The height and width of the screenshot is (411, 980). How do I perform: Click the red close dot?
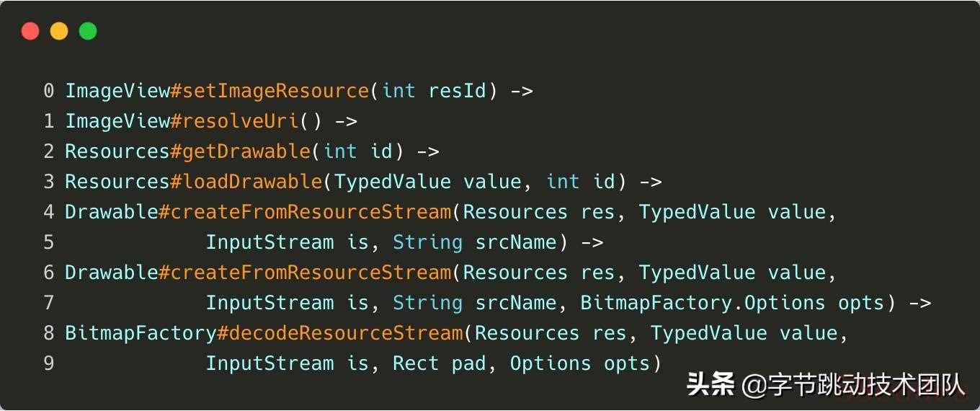[30, 31]
